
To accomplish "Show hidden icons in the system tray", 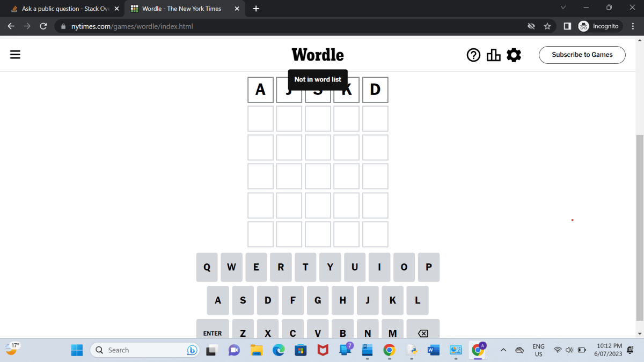I will click(x=503, y=350).
